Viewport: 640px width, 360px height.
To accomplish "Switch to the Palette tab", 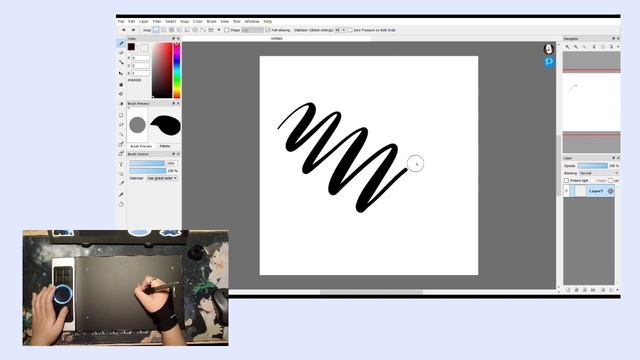I will coord(165,146).
